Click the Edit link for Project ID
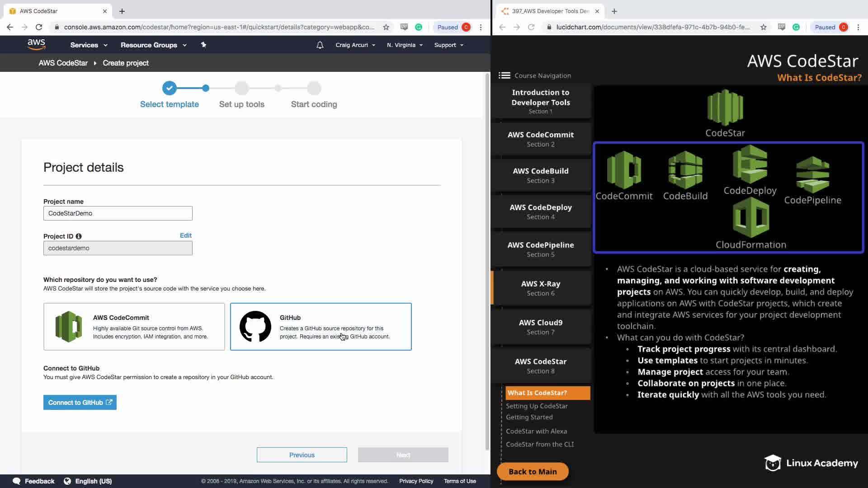The width and height of the screenshot is (868, 488). pyautogui.click(x=185, y=235)
